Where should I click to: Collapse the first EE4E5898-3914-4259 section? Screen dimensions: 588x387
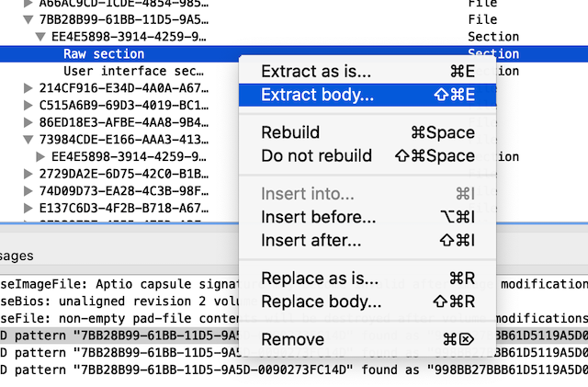coord(40,37)
